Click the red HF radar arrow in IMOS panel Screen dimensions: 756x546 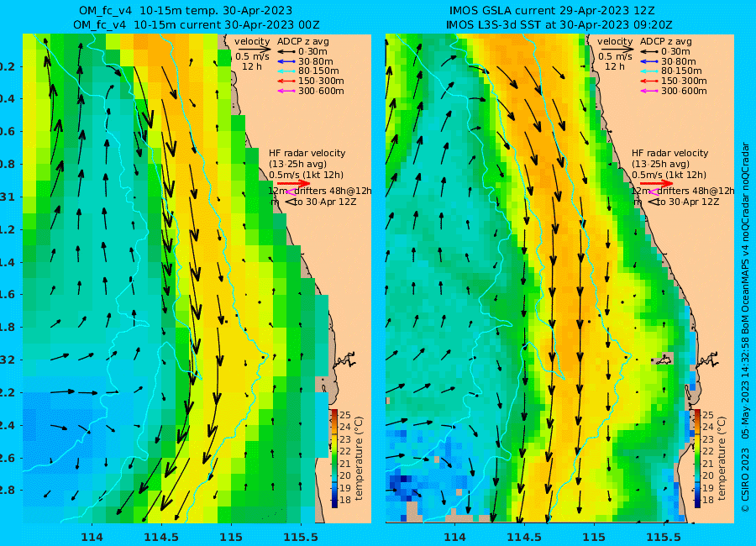[656, 183]
